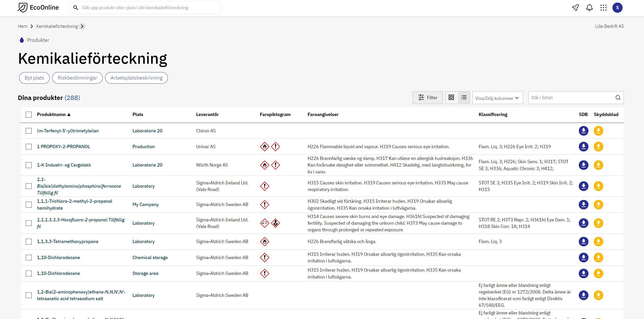Download SDB for 1-K Industri- og Cargolakk
Viewport: 644px width, 319px height.
(x=583, y=165)
